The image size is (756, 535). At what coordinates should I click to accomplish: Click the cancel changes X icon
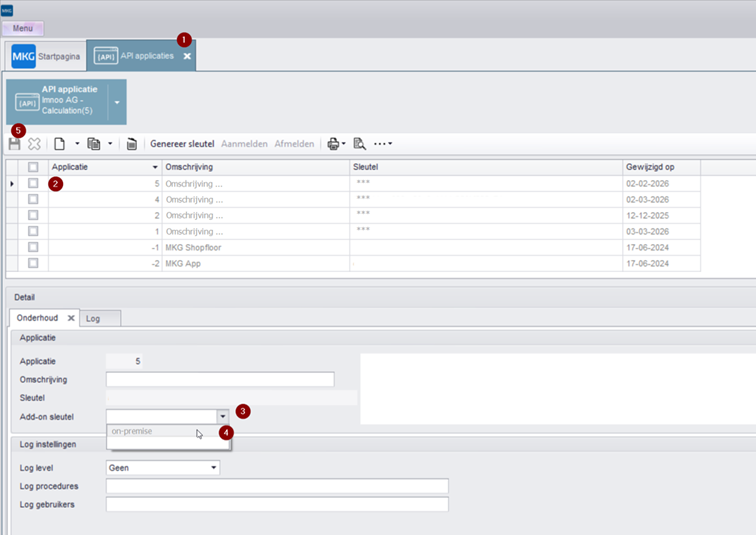[x=34, y=144]
